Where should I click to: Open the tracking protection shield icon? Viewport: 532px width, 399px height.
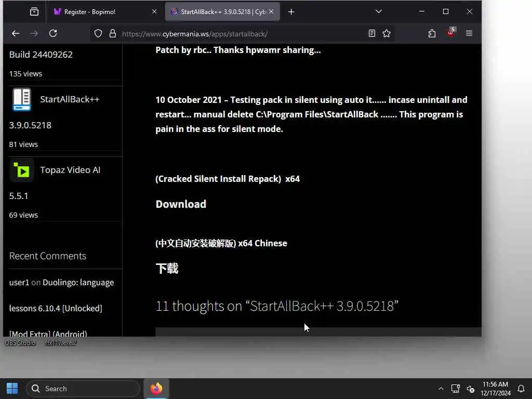(x=98, y=34)
